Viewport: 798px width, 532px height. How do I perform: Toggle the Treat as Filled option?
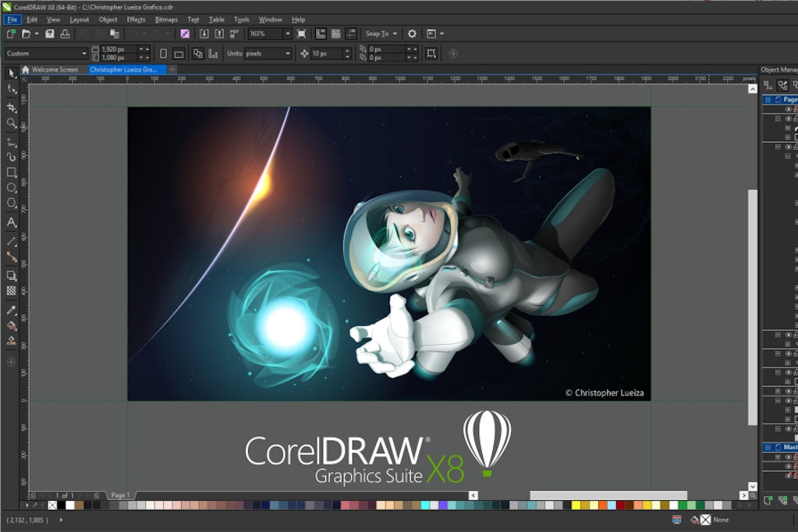[431, 54]
